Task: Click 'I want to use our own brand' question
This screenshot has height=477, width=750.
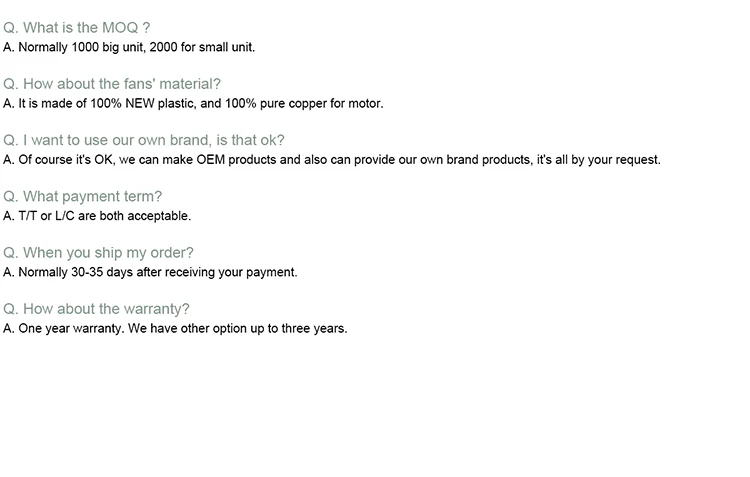Action: click(x=143, y=140)
